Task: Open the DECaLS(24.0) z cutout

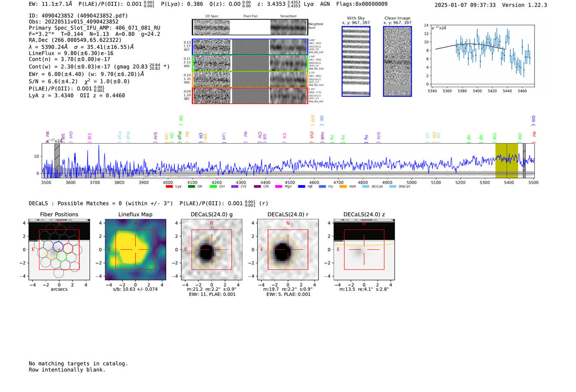Action: point(364,250)
